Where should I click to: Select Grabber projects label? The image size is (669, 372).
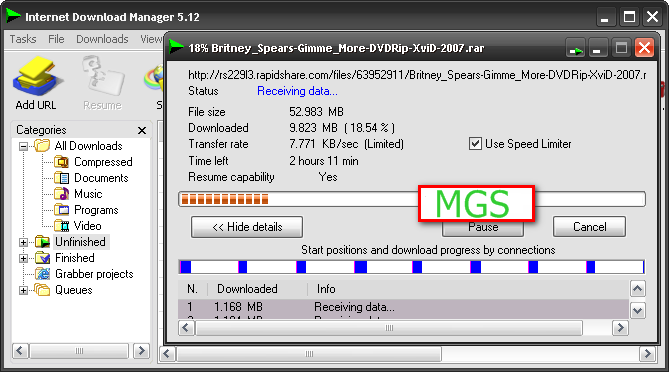click(94, 274)
